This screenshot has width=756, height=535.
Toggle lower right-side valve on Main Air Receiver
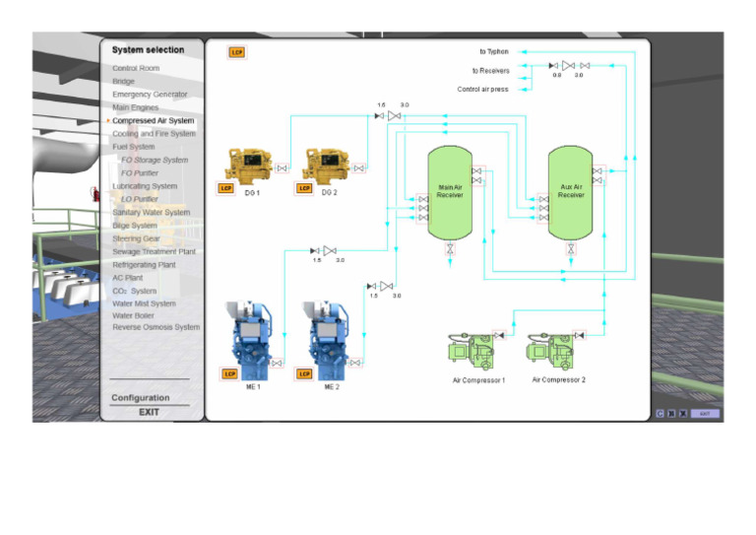[476, 180]
